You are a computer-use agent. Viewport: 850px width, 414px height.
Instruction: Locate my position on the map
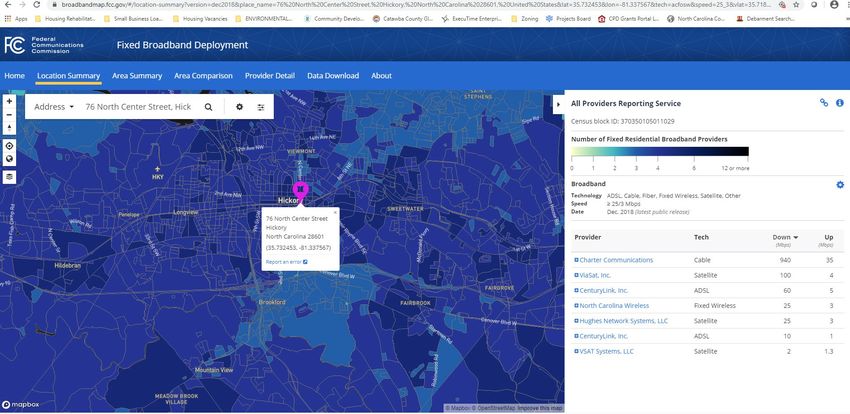coord(9,146)
